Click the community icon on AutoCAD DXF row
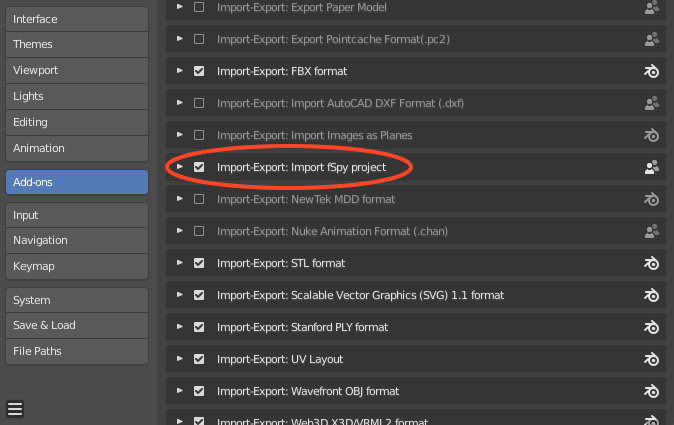Viewport: 674px width, 425px height. coord(652,103)
